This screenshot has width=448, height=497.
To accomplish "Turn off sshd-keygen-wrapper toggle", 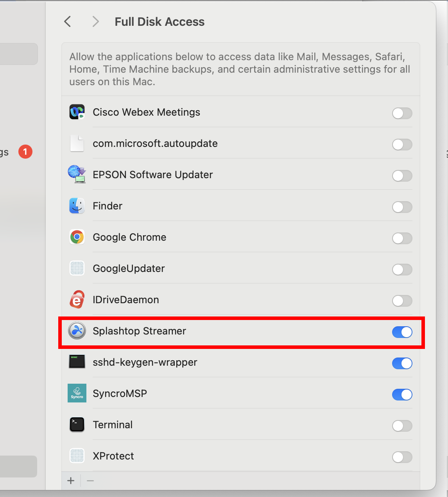I will (402, 363).
